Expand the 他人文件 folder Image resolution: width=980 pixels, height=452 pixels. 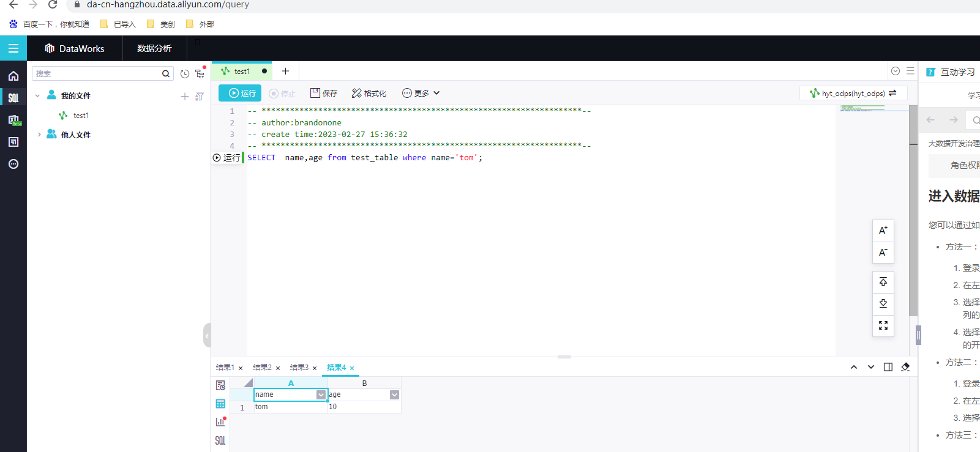coord(39,135)
